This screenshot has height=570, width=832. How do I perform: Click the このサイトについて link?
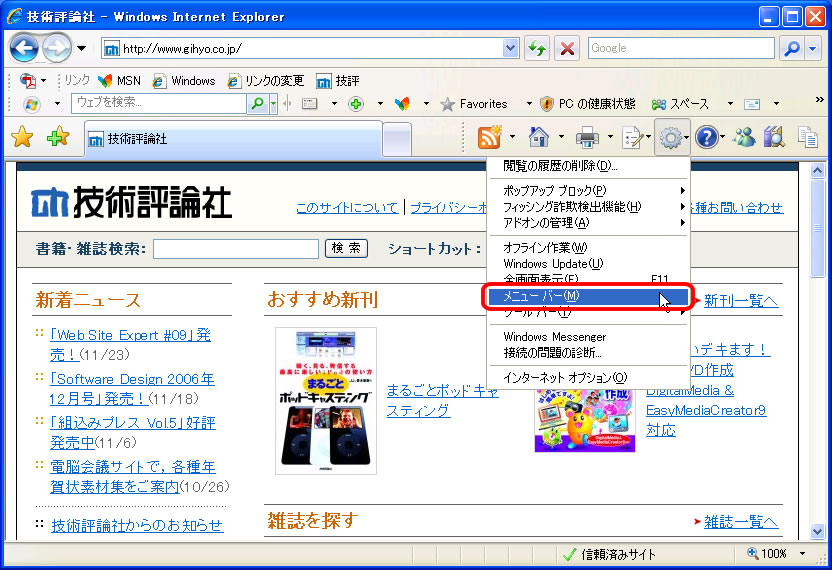(347, 208)
